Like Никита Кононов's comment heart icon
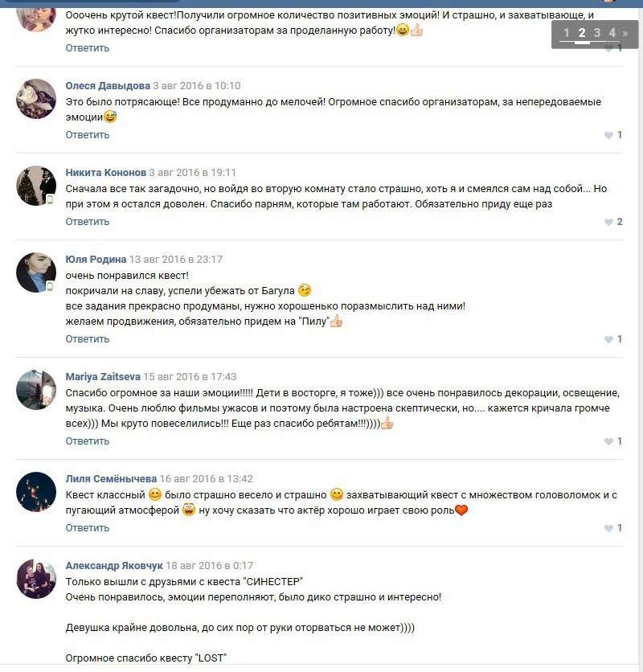Viewport: 643px width, 672px height. pyautogui.click(x=608, y=222)
